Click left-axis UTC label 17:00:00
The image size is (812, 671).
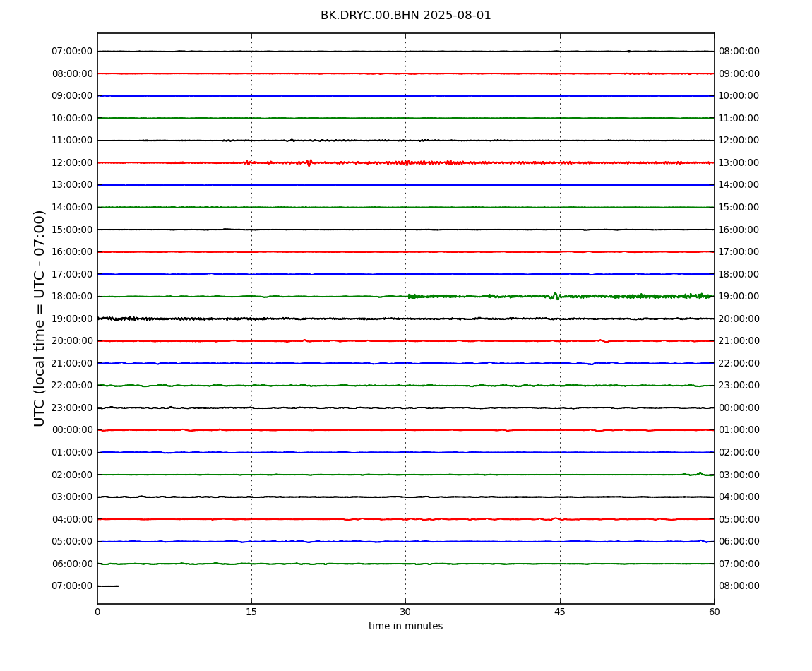click(72, 274)
